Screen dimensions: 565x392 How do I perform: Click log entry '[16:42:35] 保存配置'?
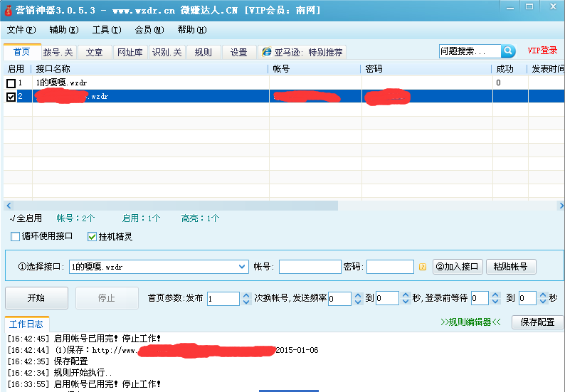[48, 361]
